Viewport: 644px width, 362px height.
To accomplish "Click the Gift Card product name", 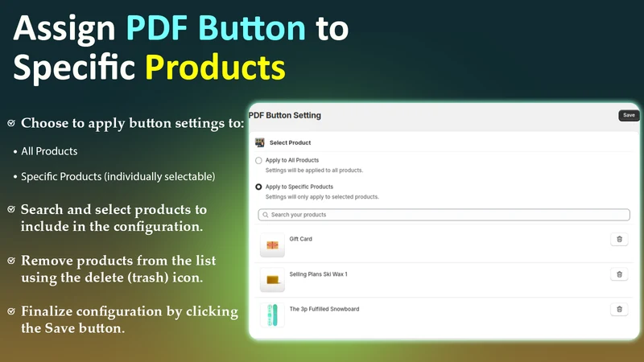I will click(300, 239).
